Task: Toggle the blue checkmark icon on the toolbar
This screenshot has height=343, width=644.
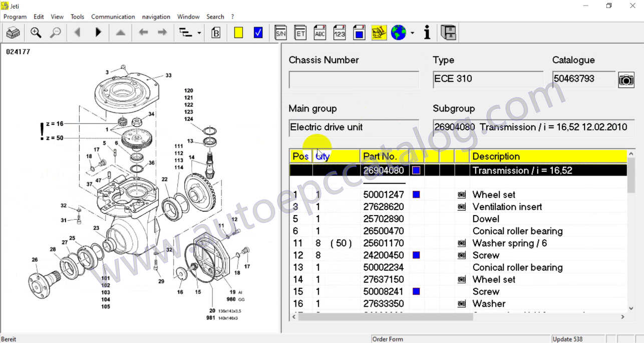Action: coord(258,32)
